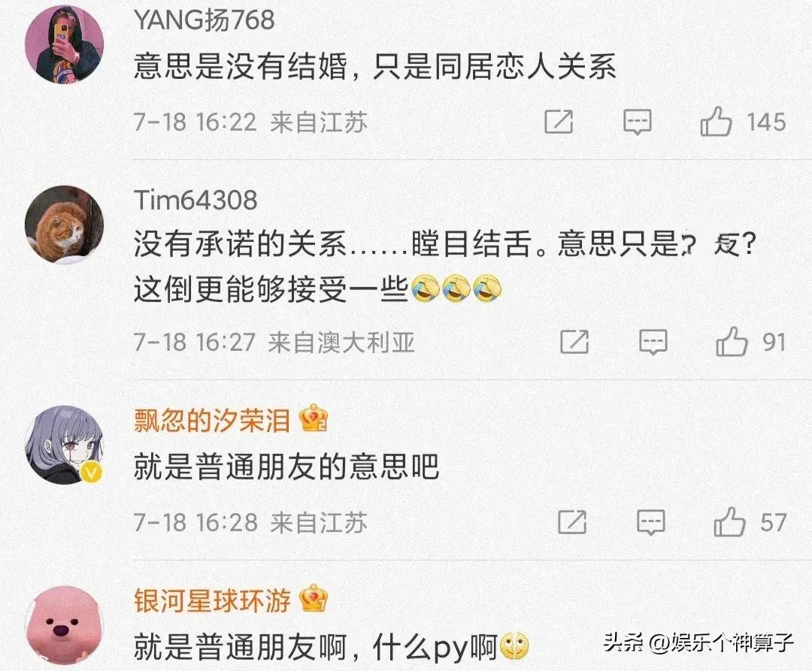Like Tim64308's comment with 91 likes
This screenshot has height=671, width=812.
click(732, 341)
